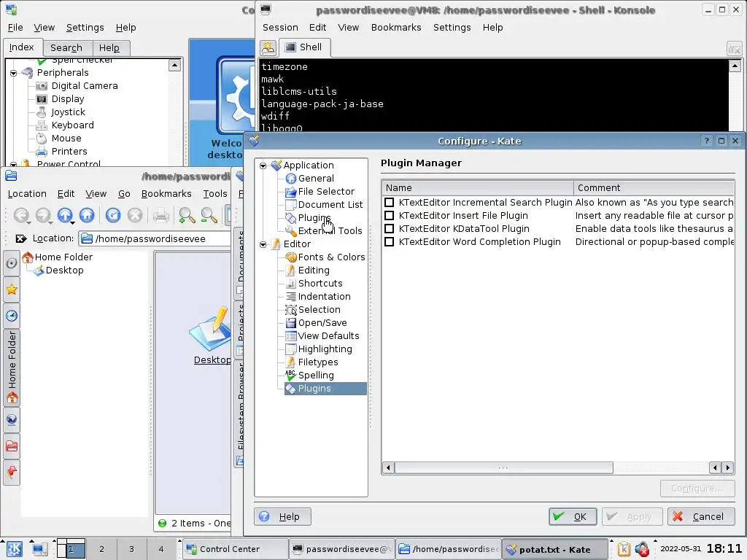Viewport: 747px width, 560px height.
Task: Click the Zoom Out magnifier in Konqueror
Action: pos(209,216)
